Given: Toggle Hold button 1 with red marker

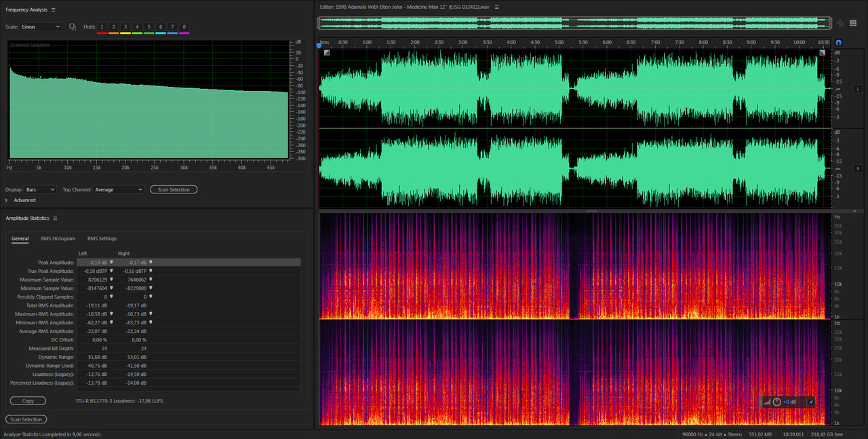Looking at the screenshot, I should pos(102,26).
